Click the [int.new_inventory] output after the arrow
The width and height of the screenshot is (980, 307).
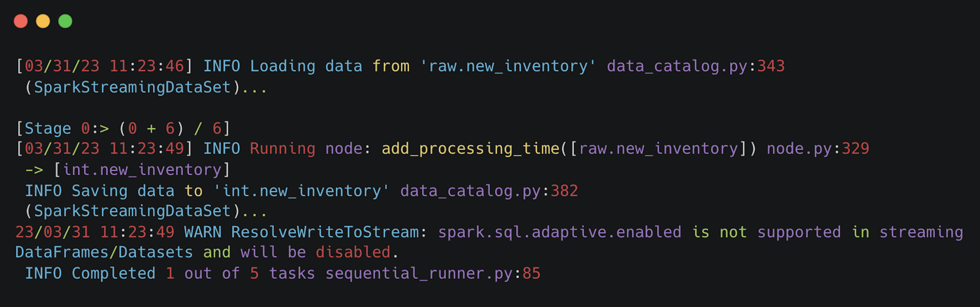142,170
